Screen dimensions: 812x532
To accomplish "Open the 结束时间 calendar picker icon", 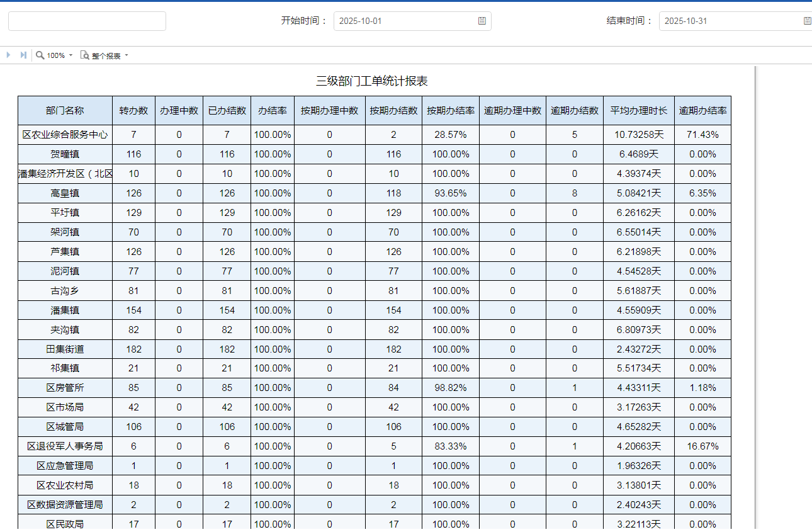I will tap(807, 21).
